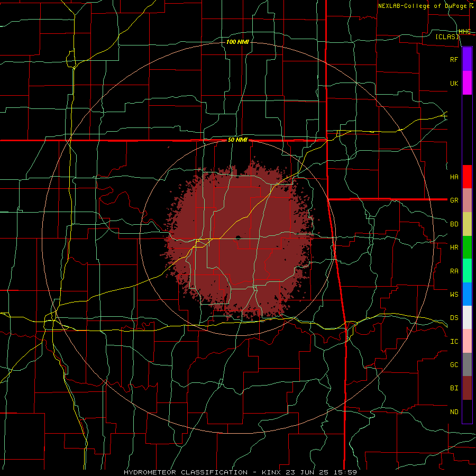
Task: Click the RA legend label
Action: pyautogui.click(x=454, y=271)
